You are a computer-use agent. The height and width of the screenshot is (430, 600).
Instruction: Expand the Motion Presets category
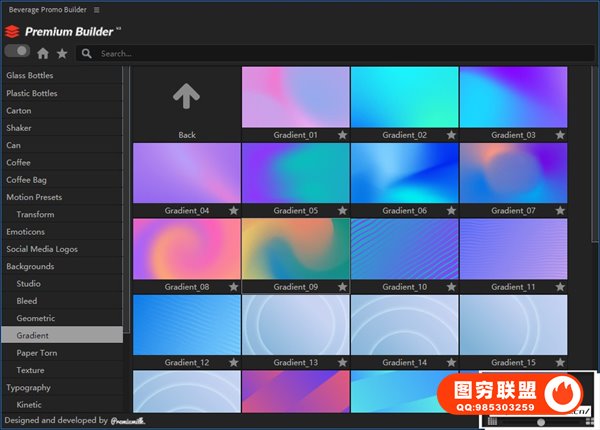[34, 197]
